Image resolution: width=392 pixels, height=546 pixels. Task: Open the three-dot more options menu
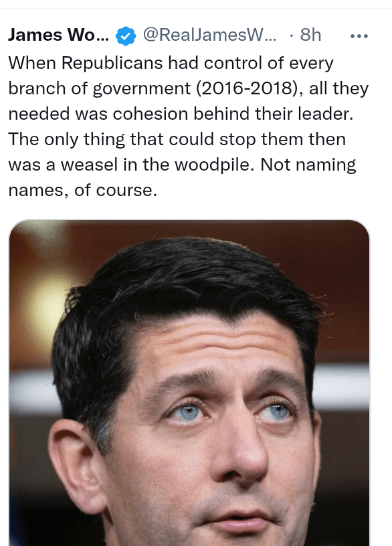coord(359,36)
